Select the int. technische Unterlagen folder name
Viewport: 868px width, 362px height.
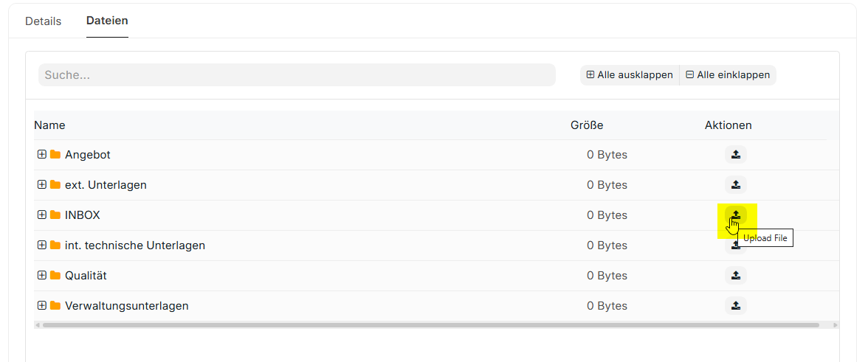[x=135, y=246]
